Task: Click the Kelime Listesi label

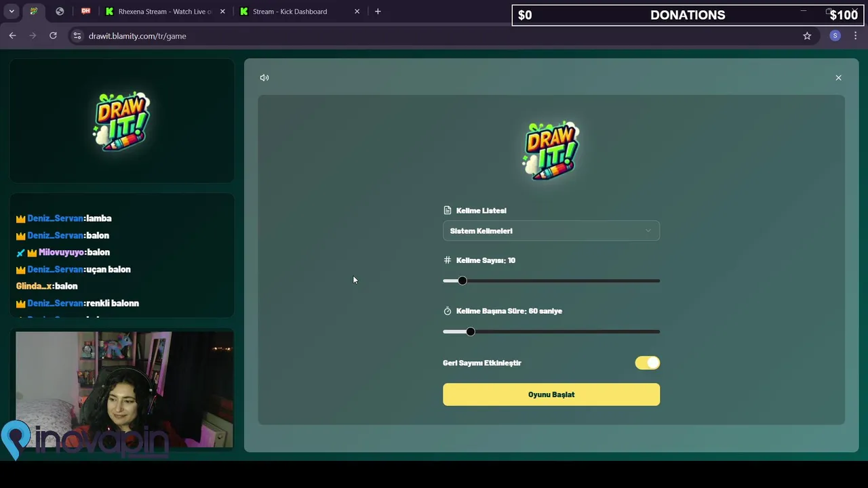Action: 481,211
